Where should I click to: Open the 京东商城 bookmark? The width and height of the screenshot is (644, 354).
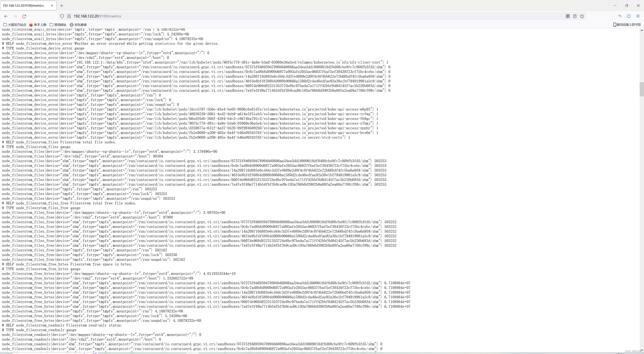[x=78, y=25]
